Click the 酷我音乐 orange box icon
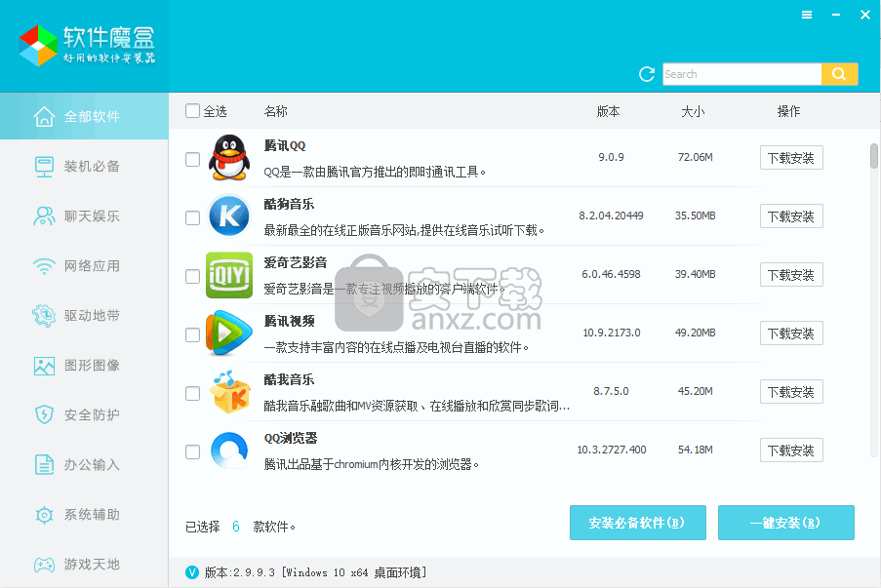 [229, 391]
